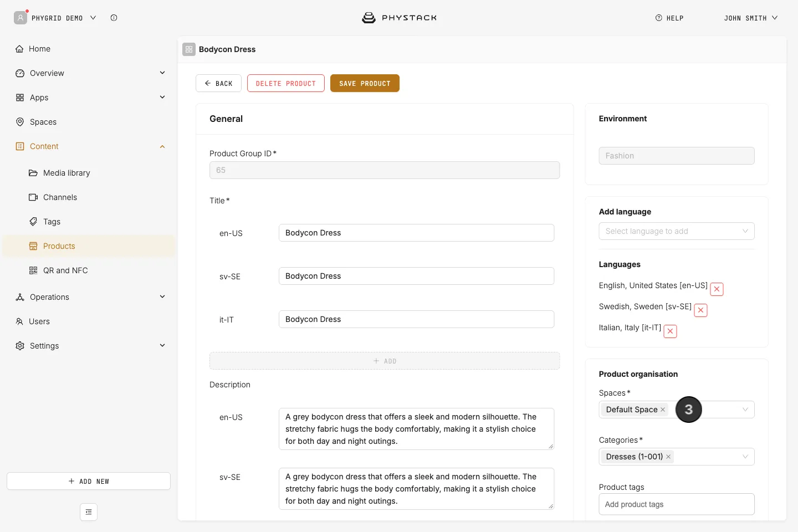The width and height of the screenshot is (798, 532).
Task: Remove the Dresses (1-001) category chip
Action: coord(668,457)
